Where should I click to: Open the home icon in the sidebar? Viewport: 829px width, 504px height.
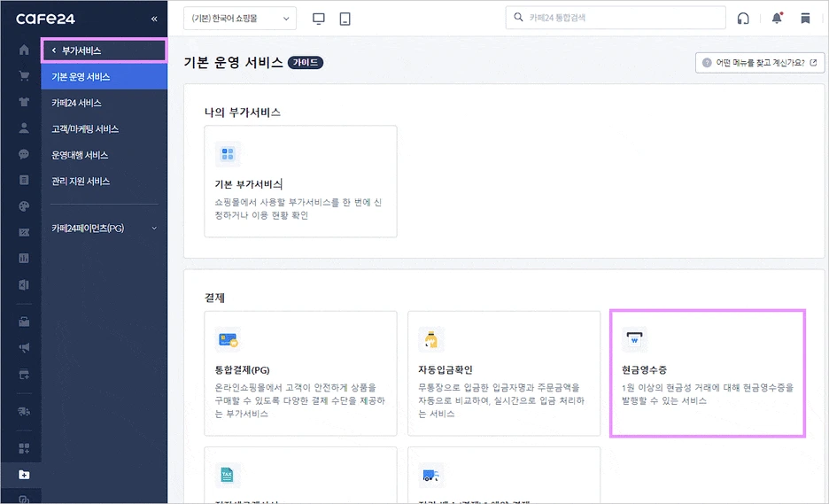24,50
